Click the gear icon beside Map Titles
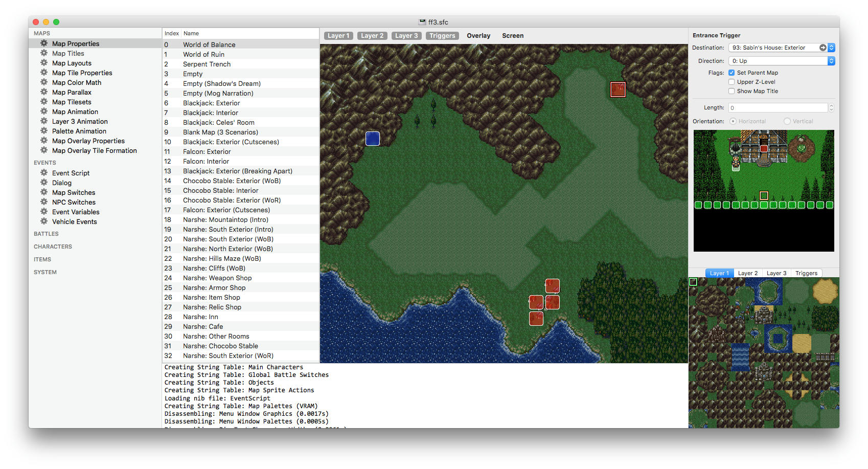 (x=44, y=53)
